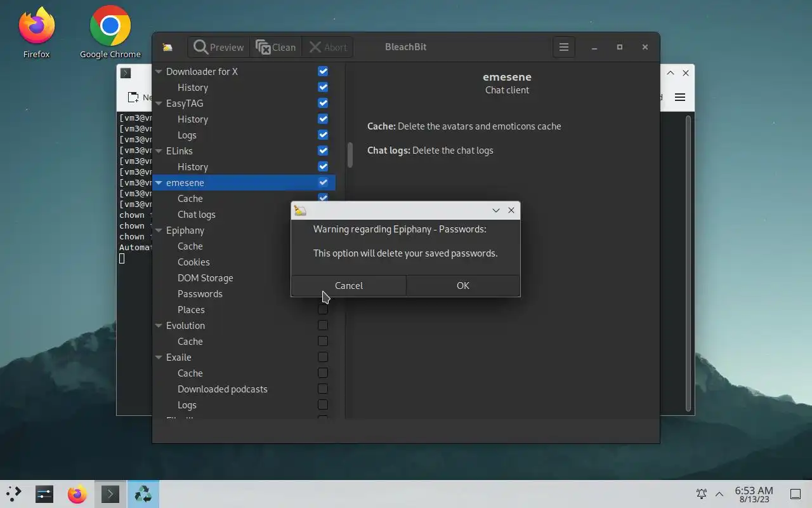Viewport: 812px width, 508px height.
Task: Select Epiphany Cookies item
Action: (193, 262)
